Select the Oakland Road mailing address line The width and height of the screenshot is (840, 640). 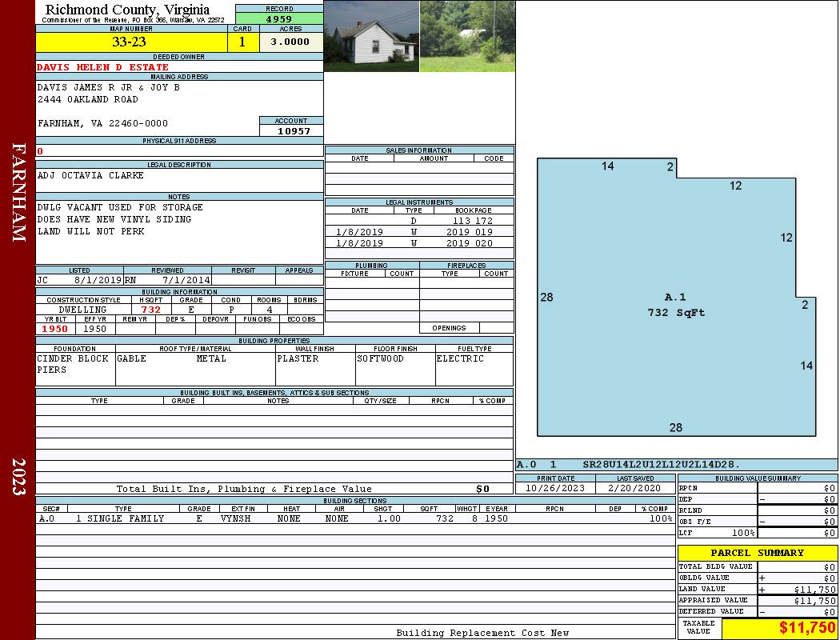coord(88,99)
